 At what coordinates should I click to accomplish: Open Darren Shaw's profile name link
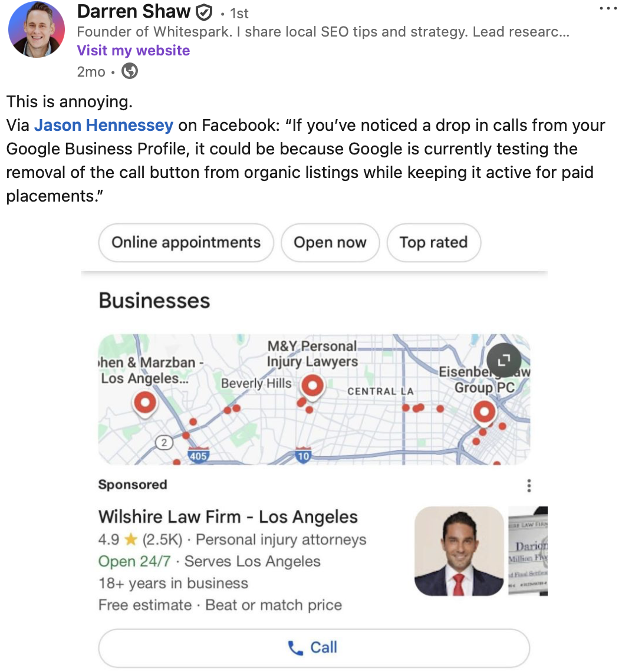pyautogui.click(x=134, y=11)
